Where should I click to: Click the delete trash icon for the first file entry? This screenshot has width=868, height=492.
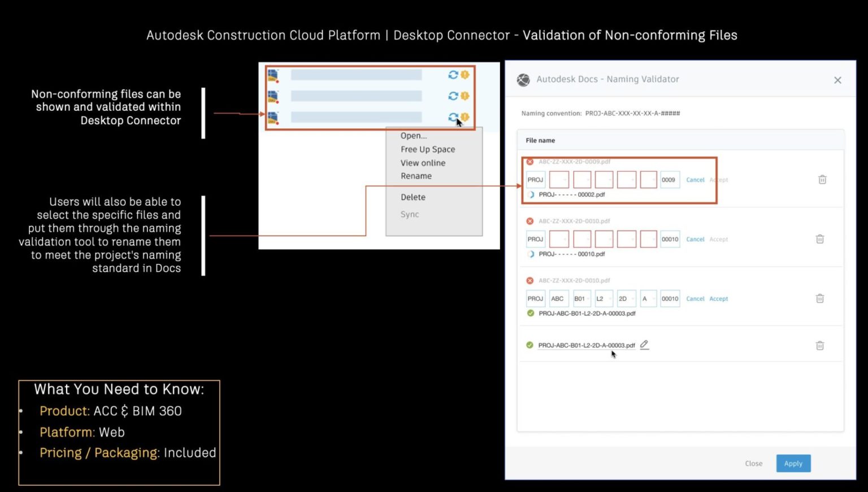822,179
